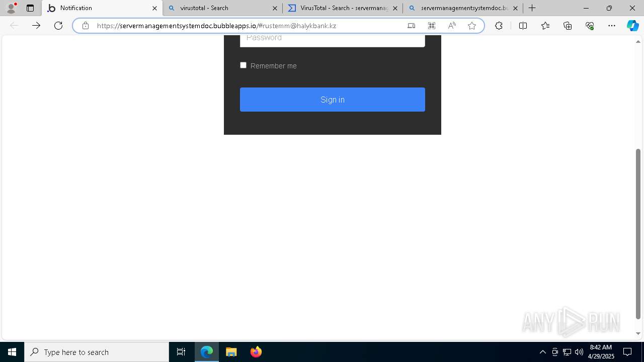Close the virustotal - Search tab
Viewport: 644px width, 362px height.
pos(275,8)
